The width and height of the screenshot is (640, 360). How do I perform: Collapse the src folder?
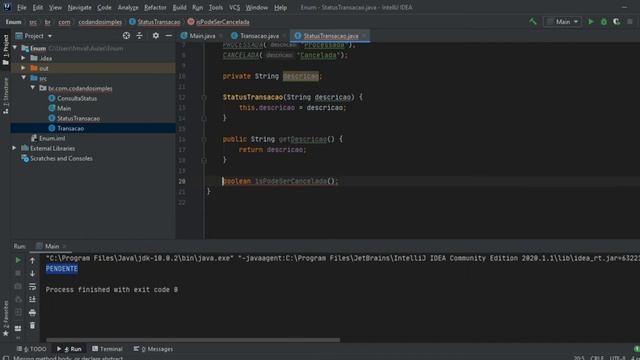pyautogui.click(x=24, y=78)
